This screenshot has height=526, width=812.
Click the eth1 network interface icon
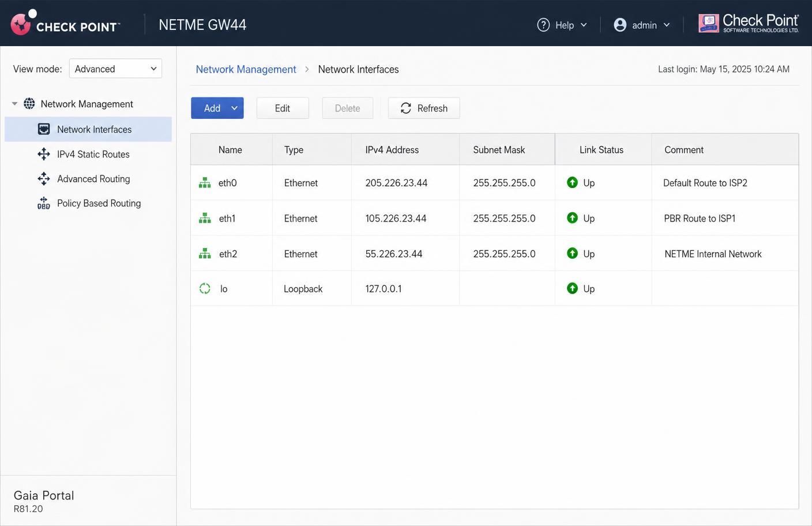point(205,218)
